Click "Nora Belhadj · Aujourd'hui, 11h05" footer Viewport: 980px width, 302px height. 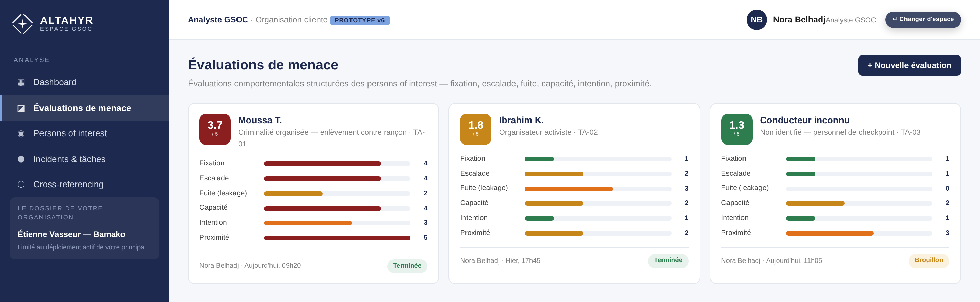(x=771, y=261)
